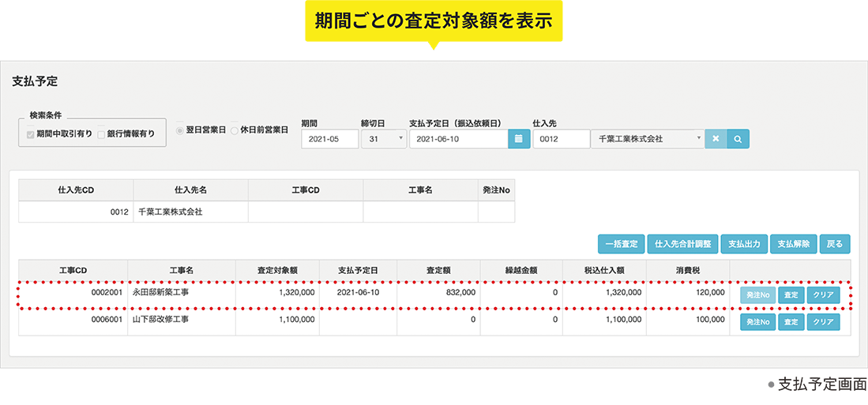Click 発注No button for 永田邸新築工事
The image size is (868, 405).
click(758, 295)
